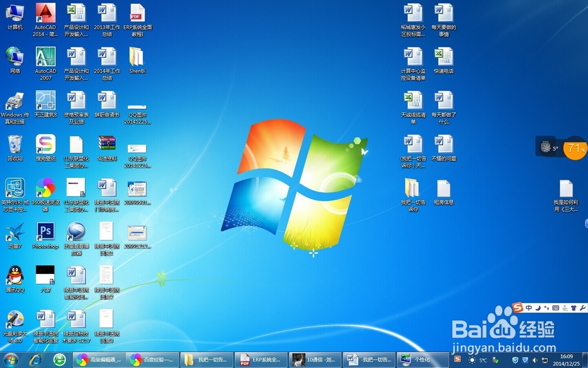Open the 柘城惠发小区投标 Word document
588x368 pixels.
click(x=413, y=19)
